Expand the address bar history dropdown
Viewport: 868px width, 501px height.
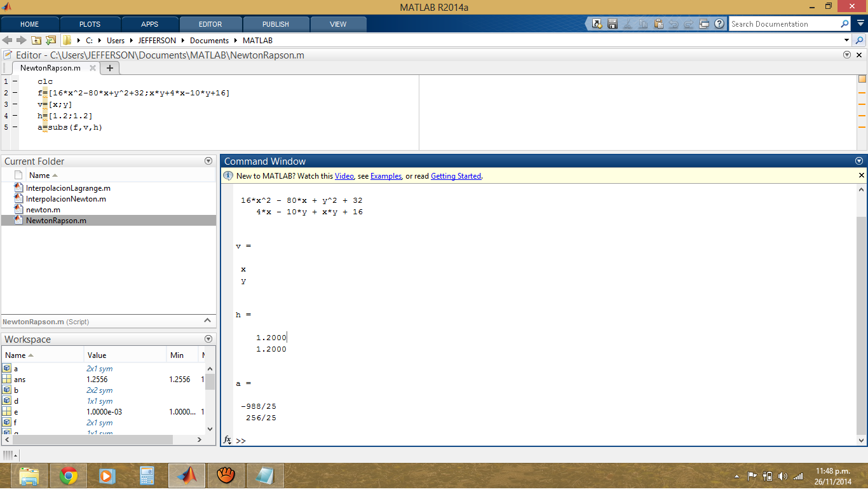(846, 40)
